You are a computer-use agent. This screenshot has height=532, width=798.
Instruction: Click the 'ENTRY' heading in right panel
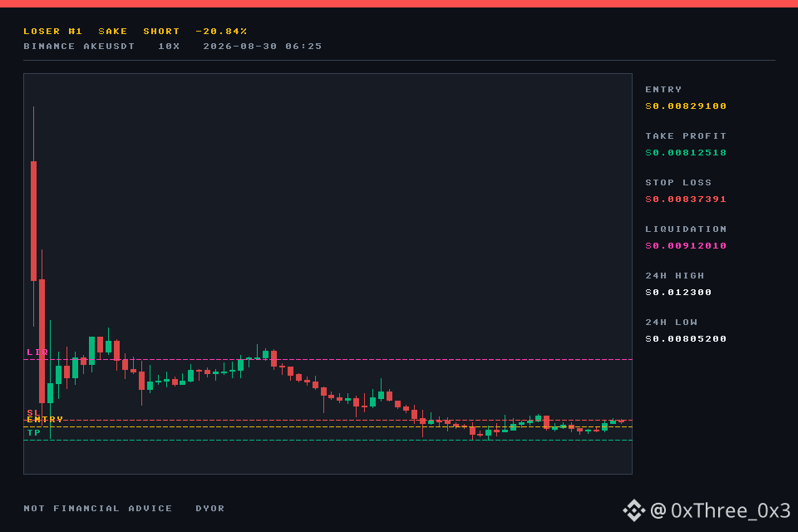tap(663, 90)
